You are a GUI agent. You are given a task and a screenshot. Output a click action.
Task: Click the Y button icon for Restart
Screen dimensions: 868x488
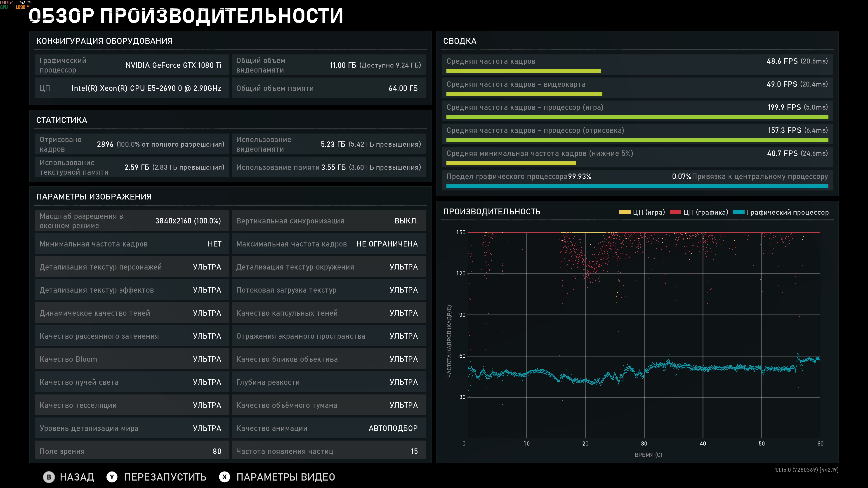click(112, 477)
